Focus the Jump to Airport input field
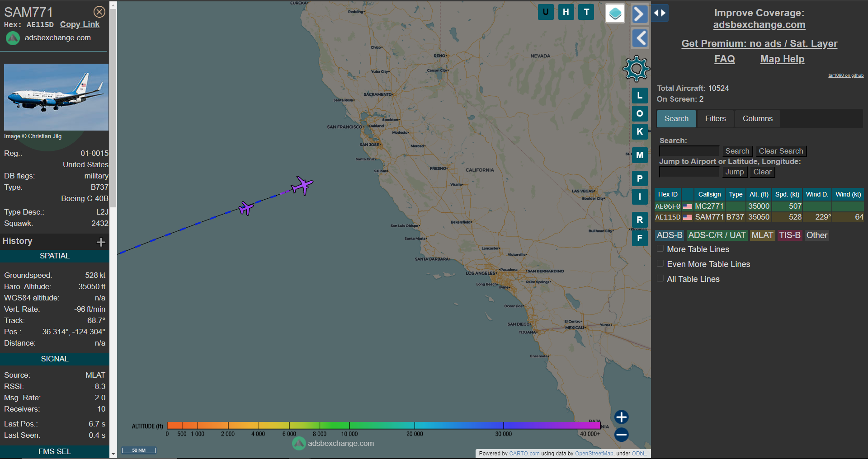The height and width of the screenshot is (459, 868). (689, 172)
